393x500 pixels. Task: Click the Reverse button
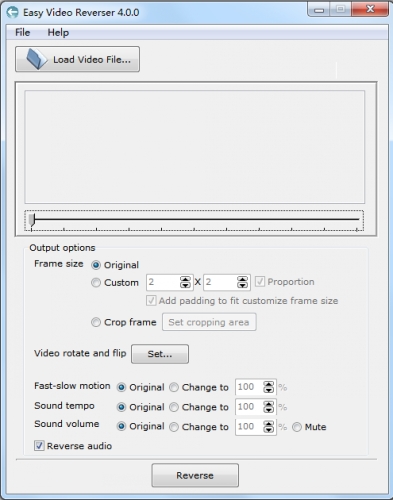point(195,475)
